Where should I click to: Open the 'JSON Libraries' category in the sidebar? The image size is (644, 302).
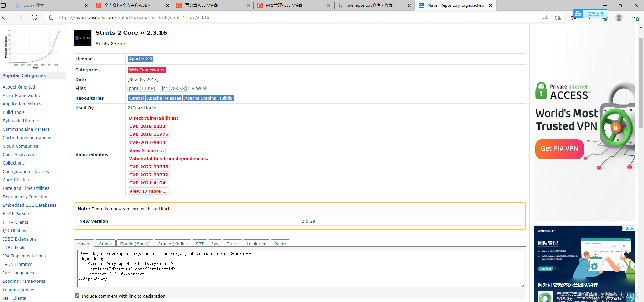18,264
